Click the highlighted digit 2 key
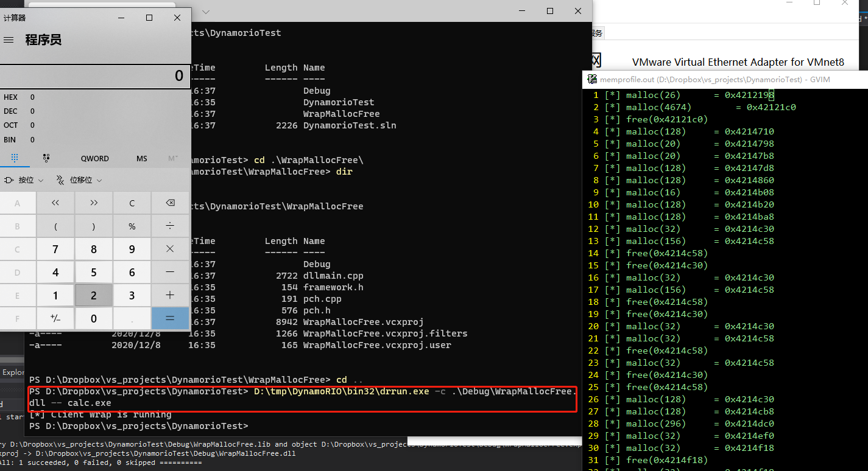 (94, 295)
